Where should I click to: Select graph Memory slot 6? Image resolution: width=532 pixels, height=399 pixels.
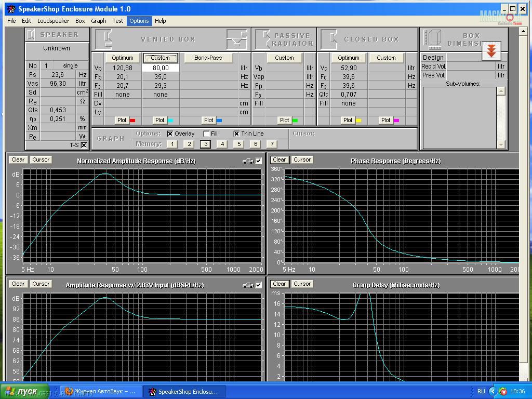[x=256, y=144]
